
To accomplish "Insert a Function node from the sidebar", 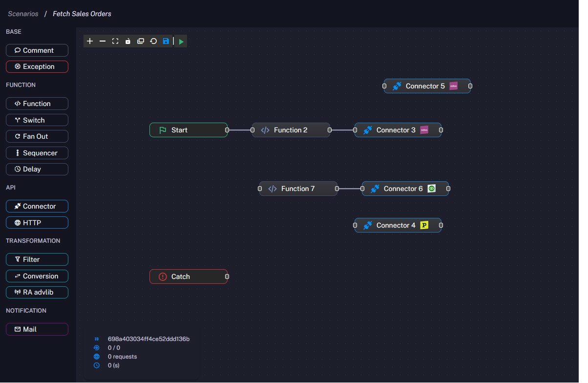I will click(37, 104).
